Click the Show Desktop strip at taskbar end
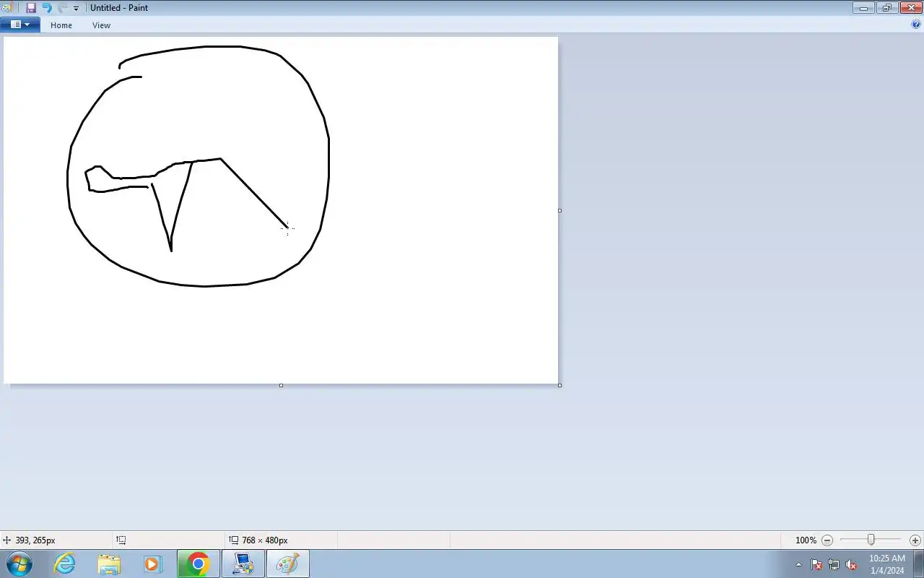 pyautogui.click(x=918, y=564)
